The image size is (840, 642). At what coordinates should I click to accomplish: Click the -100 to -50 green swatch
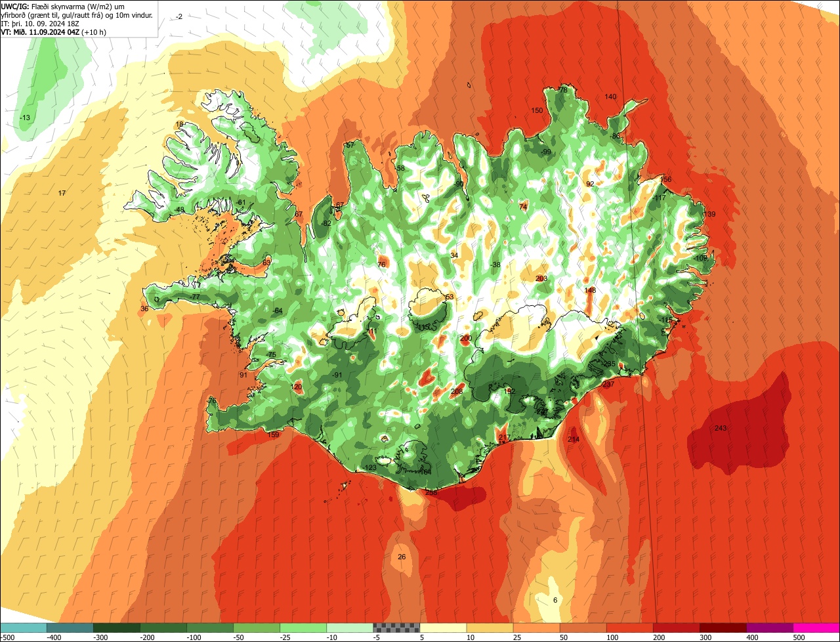[x=210, y=627]
